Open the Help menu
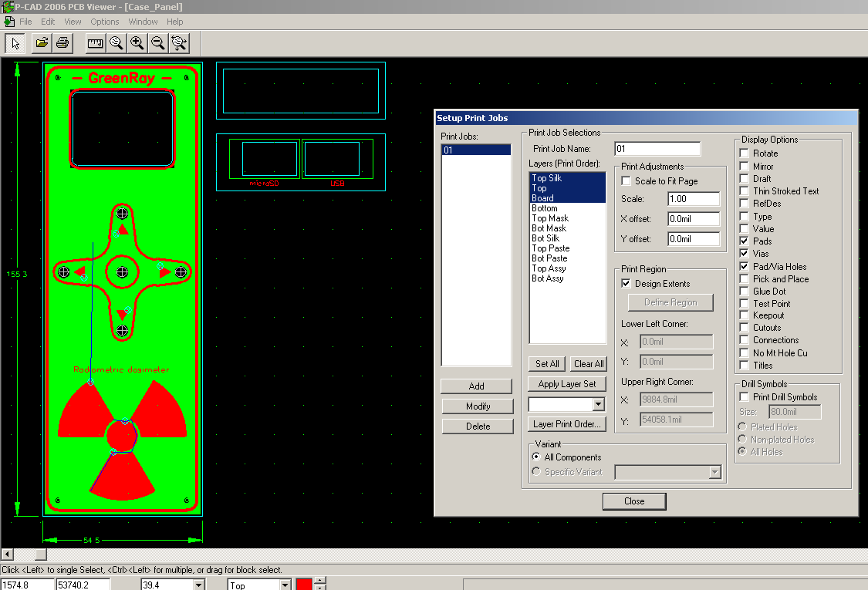The height and width of the screenshot is (590, 868). [x=175, y=22]
